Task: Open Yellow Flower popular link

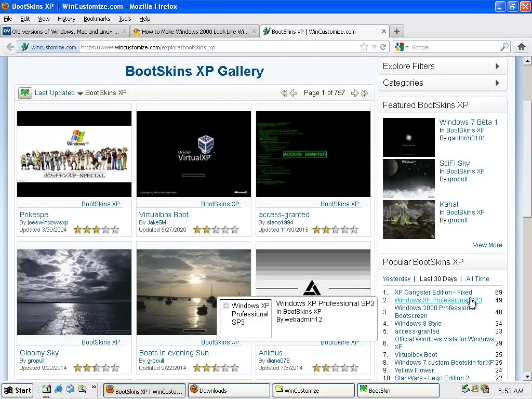Action: [x=414, y=370]
